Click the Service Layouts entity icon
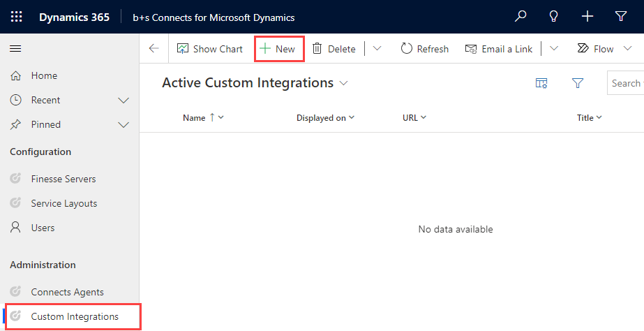 pos(15,203)
